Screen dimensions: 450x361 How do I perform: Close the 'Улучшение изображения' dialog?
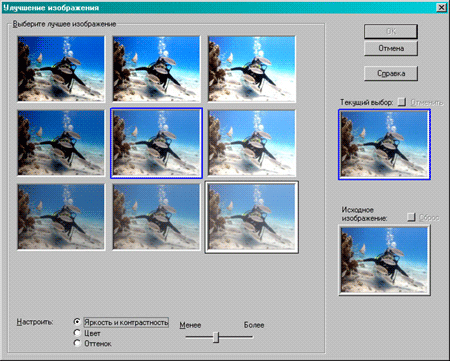(x=441, y=7)
